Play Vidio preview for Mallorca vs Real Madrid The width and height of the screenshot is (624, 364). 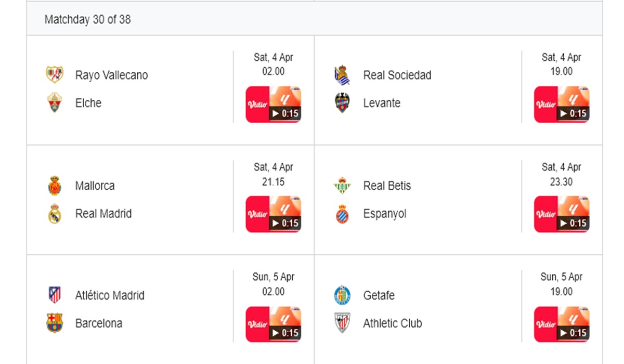273,214
